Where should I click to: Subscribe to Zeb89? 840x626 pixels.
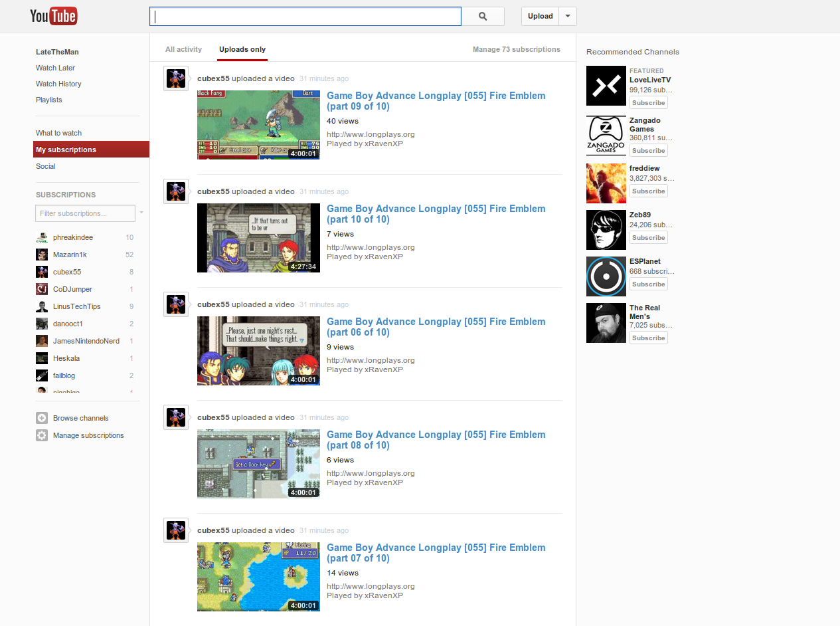[x=649, y=237]
